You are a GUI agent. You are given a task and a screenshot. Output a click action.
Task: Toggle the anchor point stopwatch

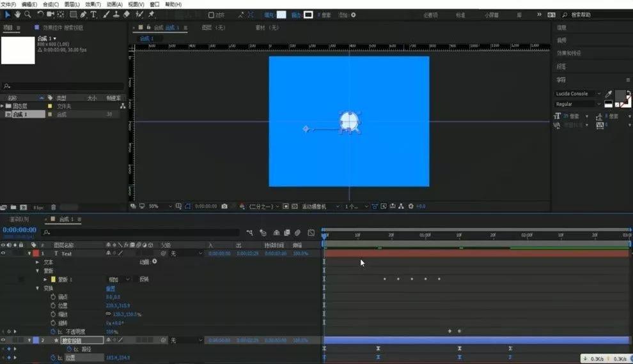point(53,297)
